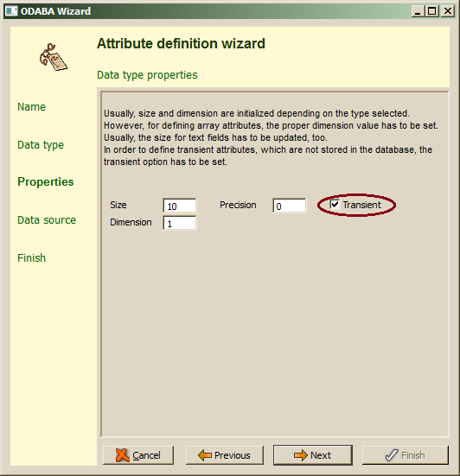460x476 pixels.
Task: Click the Precision input field
Action: pos(290,206)
